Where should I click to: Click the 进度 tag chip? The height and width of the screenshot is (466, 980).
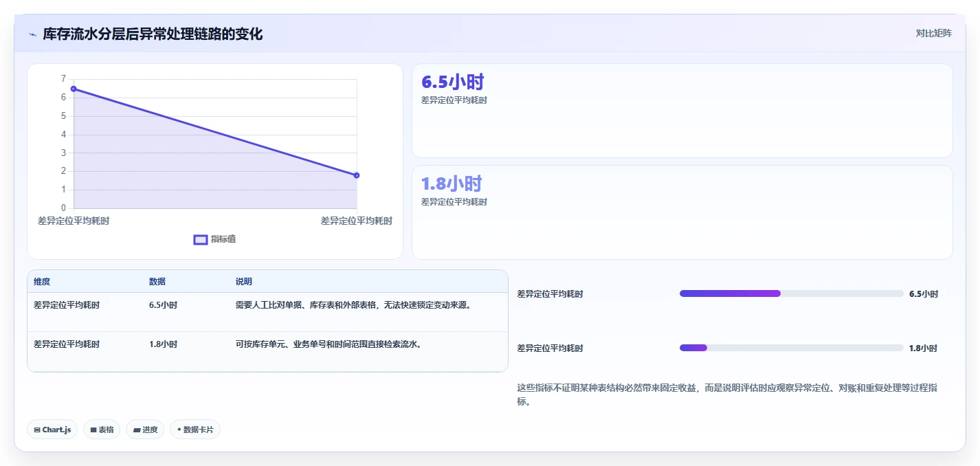[x=145, y=430]
